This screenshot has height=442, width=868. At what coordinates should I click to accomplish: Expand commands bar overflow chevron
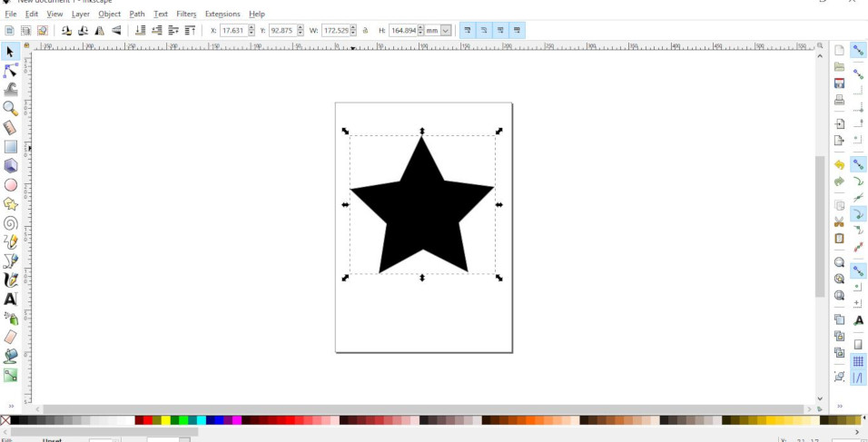(839, 406)
